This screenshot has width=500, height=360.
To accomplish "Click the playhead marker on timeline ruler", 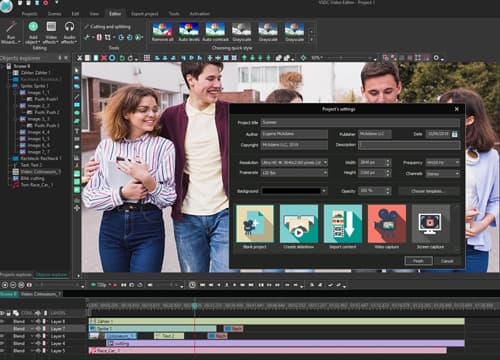I will 195,305.
